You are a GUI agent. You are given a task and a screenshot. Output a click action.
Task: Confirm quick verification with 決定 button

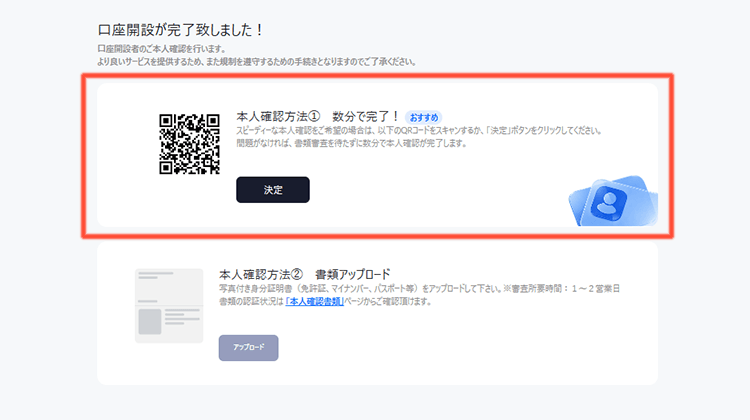click(273, 190)
